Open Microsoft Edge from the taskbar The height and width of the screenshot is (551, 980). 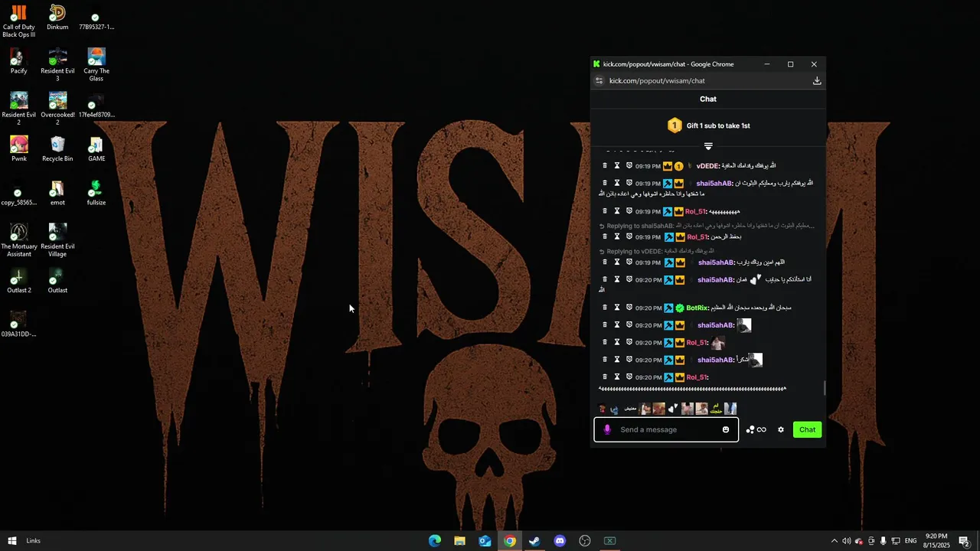point(435,541)
